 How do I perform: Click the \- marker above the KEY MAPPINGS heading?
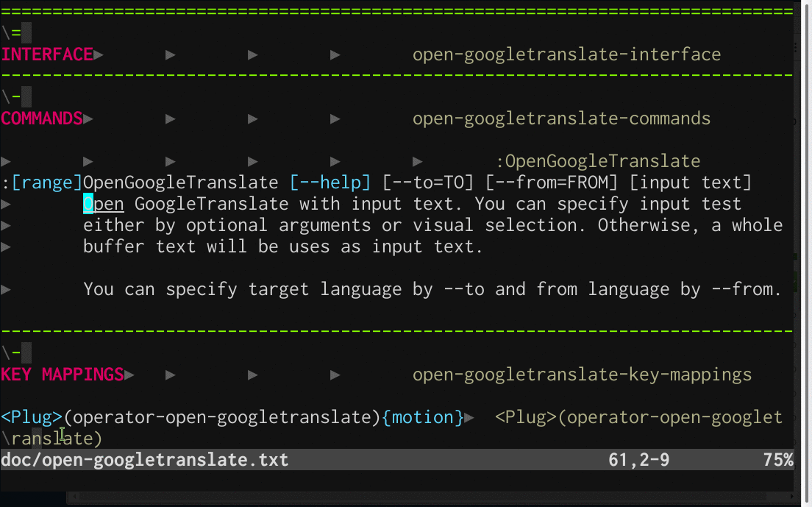pos(11,353)
